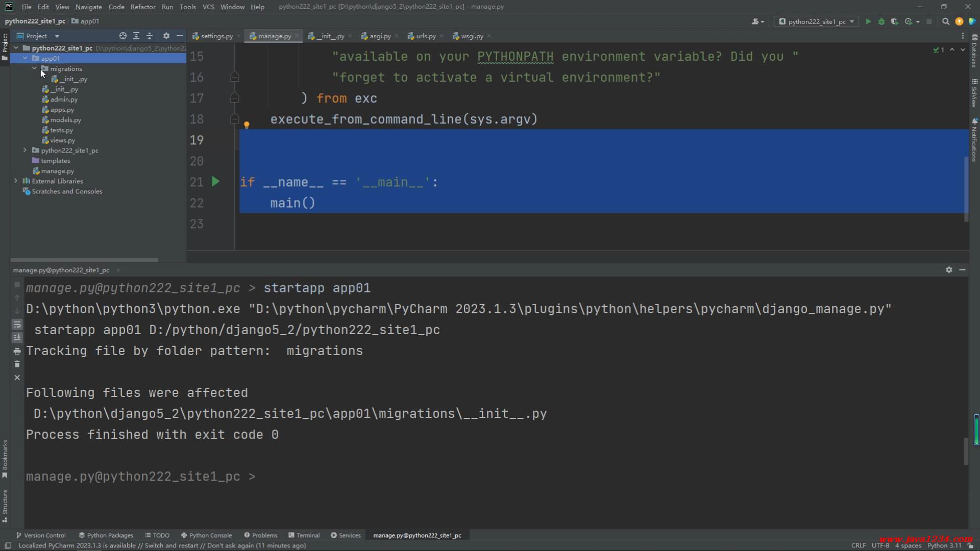Image resolution: width=980 pixels, height=551 pixels.
Task: Select Opened File target icon in Project panel
Action: (x=123, y=36)
